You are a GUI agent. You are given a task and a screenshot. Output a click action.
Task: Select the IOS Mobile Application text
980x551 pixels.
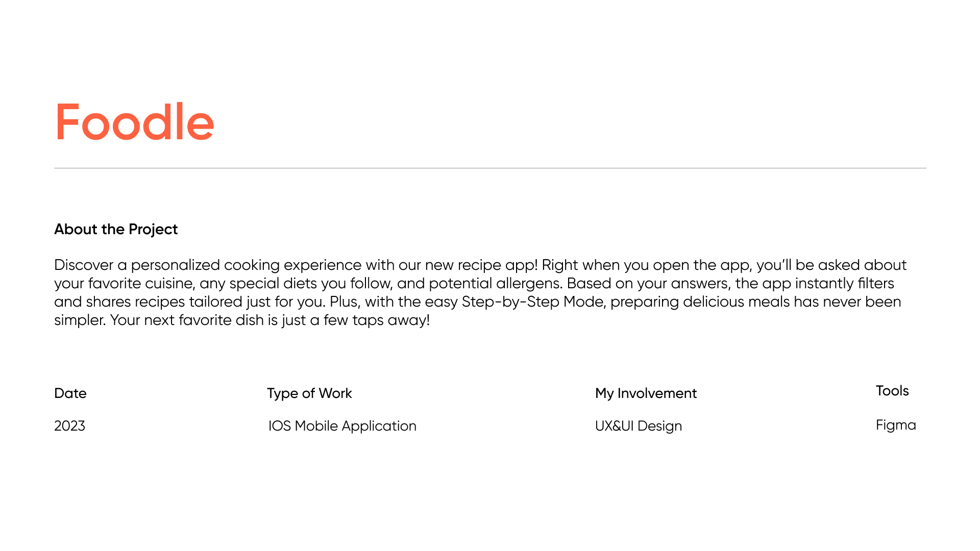(x=342, y=426)
